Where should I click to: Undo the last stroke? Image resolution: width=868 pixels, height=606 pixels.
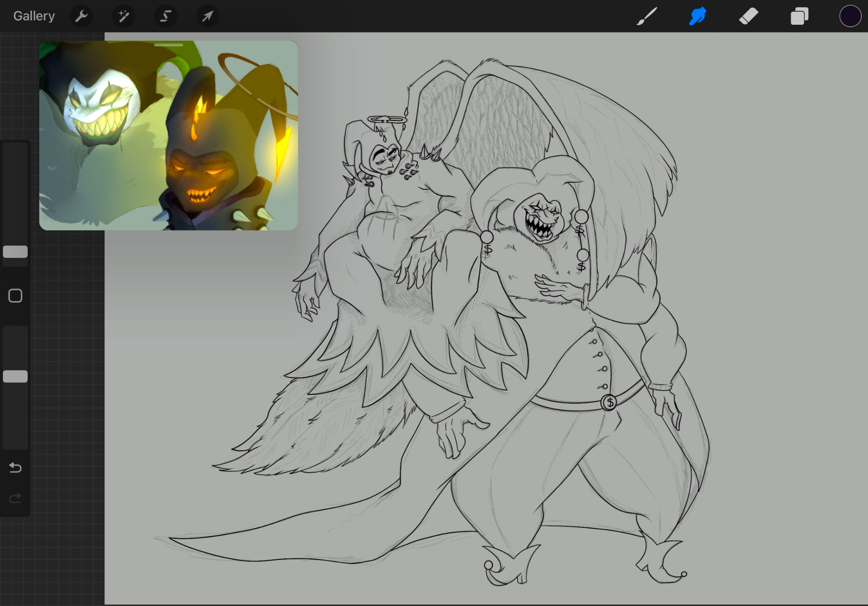(x=15, y=468)
